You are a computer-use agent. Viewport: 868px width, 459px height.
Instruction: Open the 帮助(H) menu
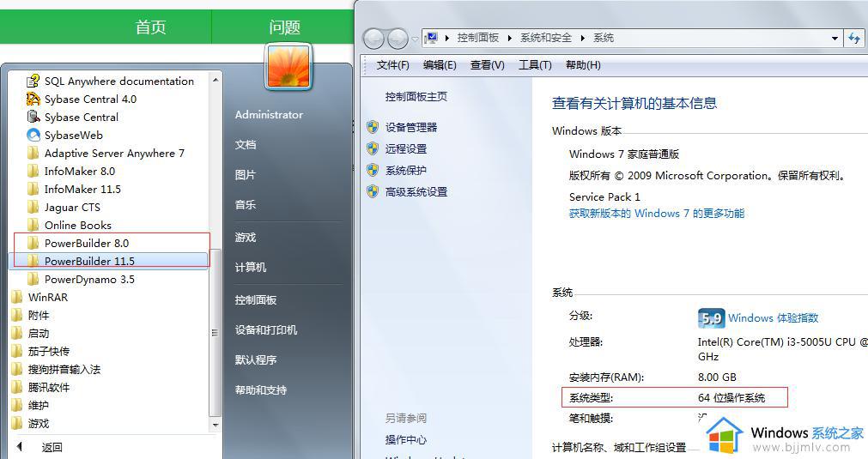pyautogui.click(x=583, y=65)
